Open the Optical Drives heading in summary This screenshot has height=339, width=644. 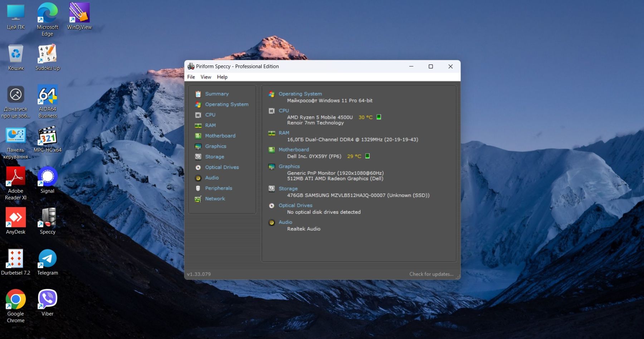click(296, 205)
